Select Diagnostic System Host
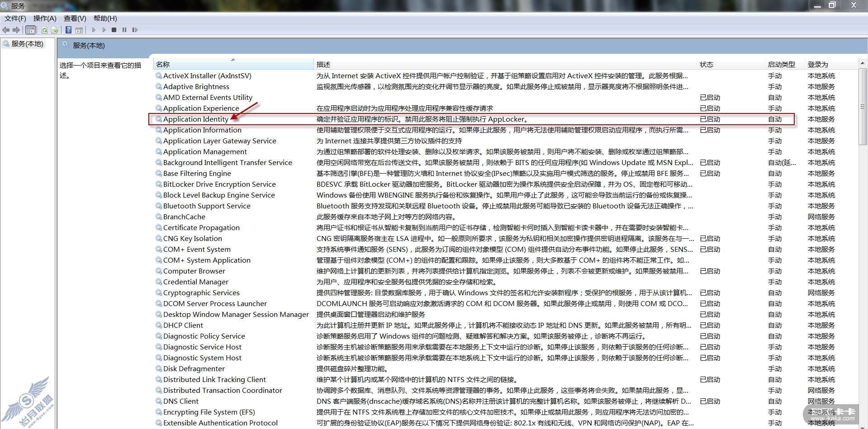The width and height of the screenshot is (868, 429). 202,358
